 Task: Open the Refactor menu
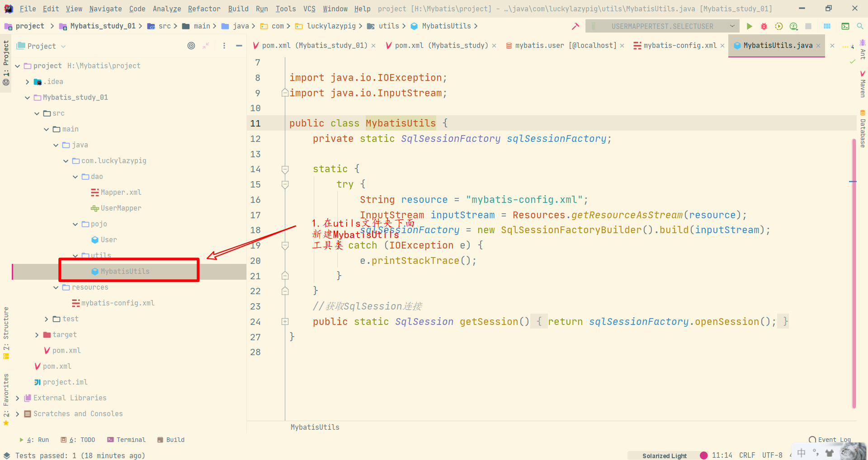(204, 9)
